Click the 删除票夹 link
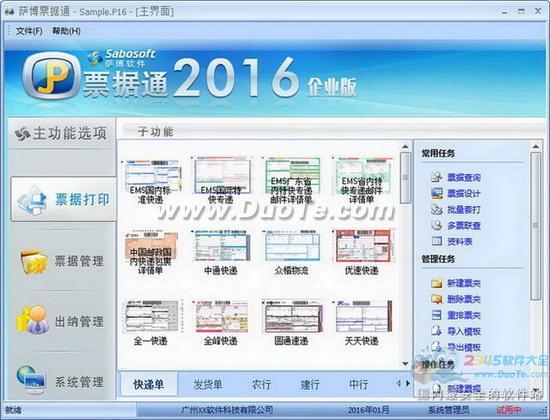Viewport: 550px width, 420px height. tap(464, 299)
